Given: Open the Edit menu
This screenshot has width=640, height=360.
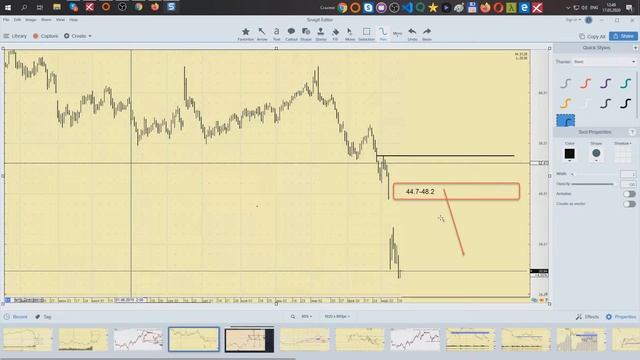Looking at the screenshot, I should [17, 20].
